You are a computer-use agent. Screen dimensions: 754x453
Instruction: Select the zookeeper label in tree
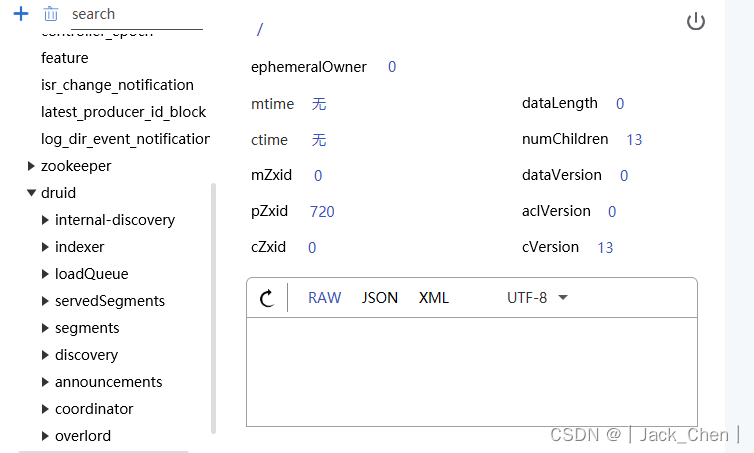pos(76,166)
